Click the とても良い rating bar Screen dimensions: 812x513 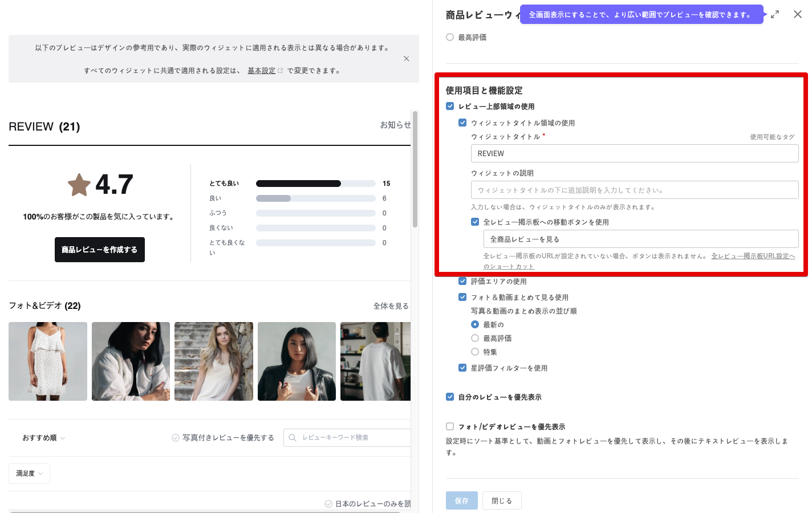(x=315, y=184)
